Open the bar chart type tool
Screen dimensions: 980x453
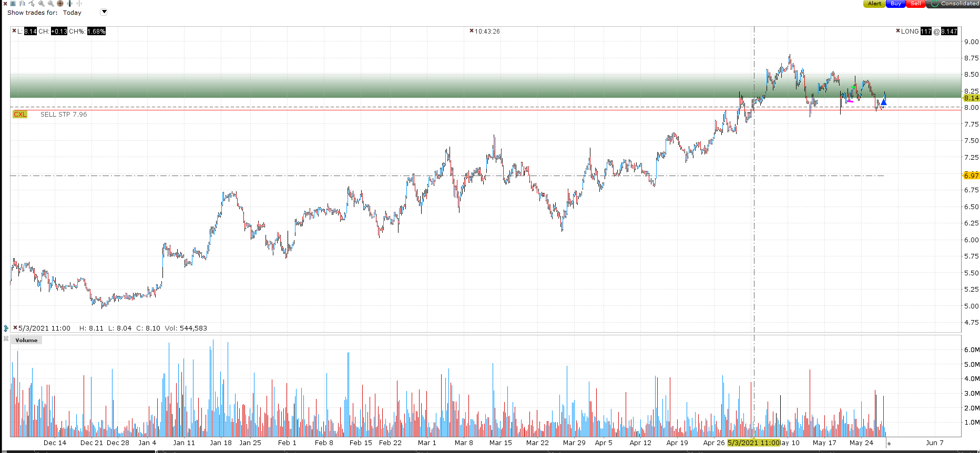pos(22,4)
